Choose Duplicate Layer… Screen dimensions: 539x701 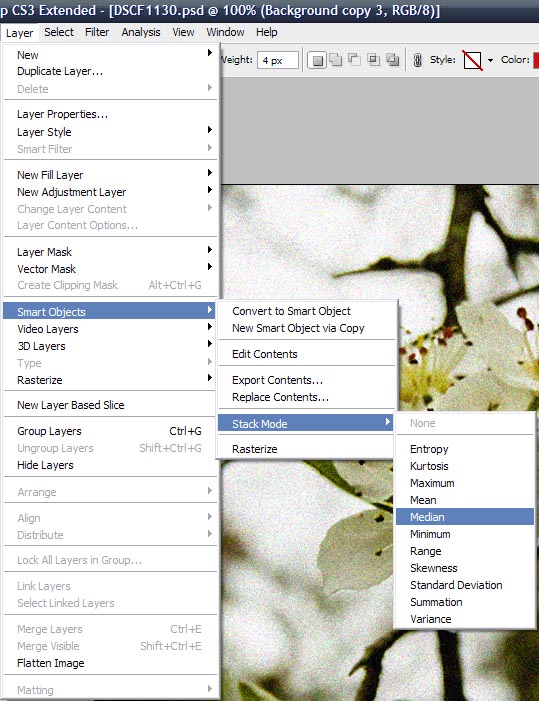pos(110,72)
